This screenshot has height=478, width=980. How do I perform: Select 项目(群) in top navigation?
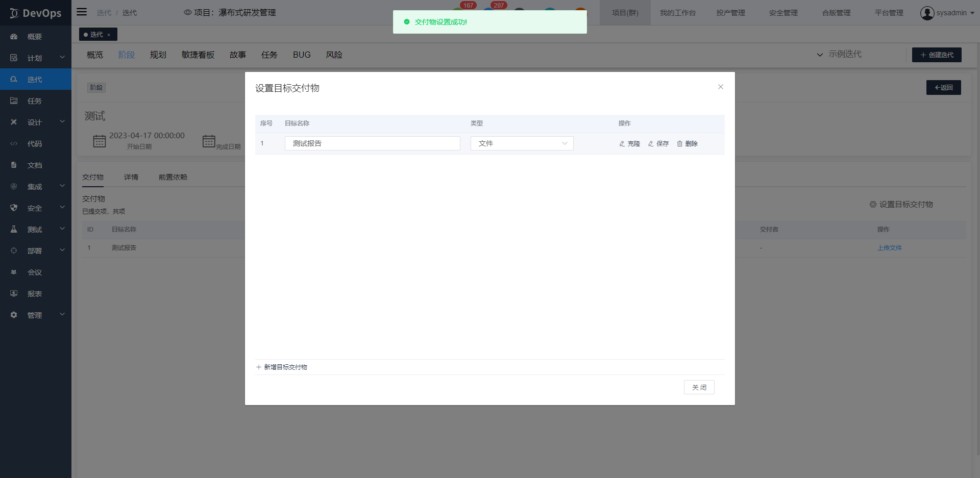pyautogui.click(x=625, y=13)
